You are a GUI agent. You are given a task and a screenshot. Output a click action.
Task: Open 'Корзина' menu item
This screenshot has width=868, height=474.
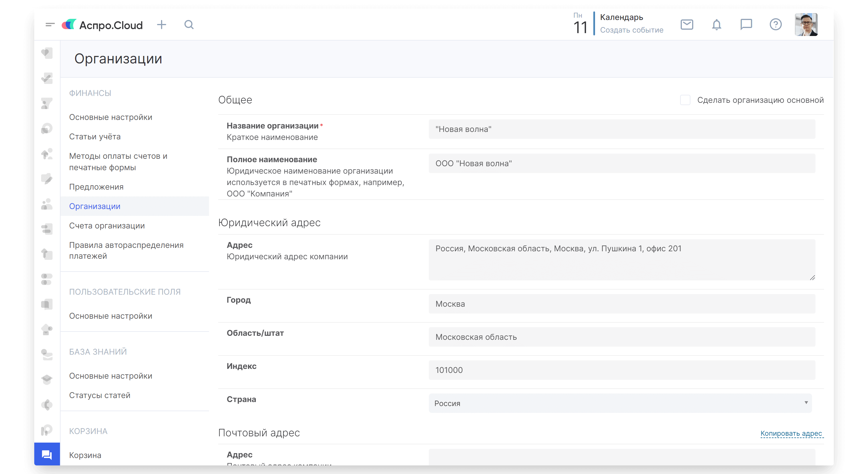click(x=85, y=455)
